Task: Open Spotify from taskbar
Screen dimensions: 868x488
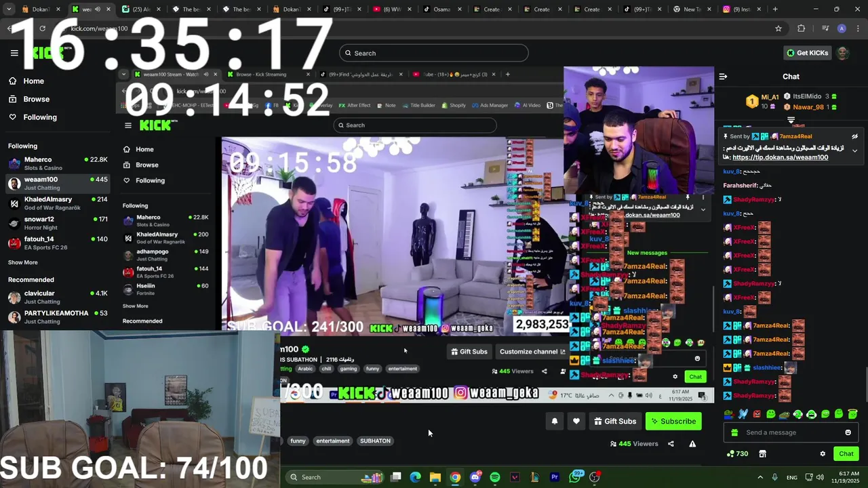Action: click(x=495, y=477)
